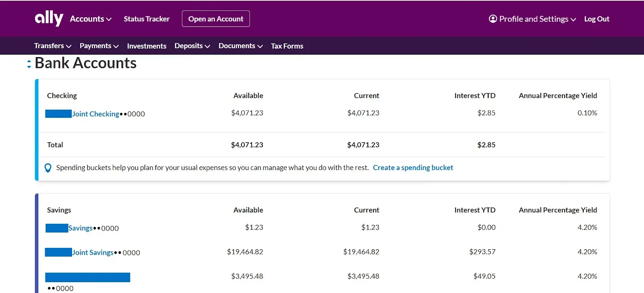This screenshot has width=644, height=293.
Task: Toggle the Bank Accounts collapse arrows
Action: (x=29, y=64)
